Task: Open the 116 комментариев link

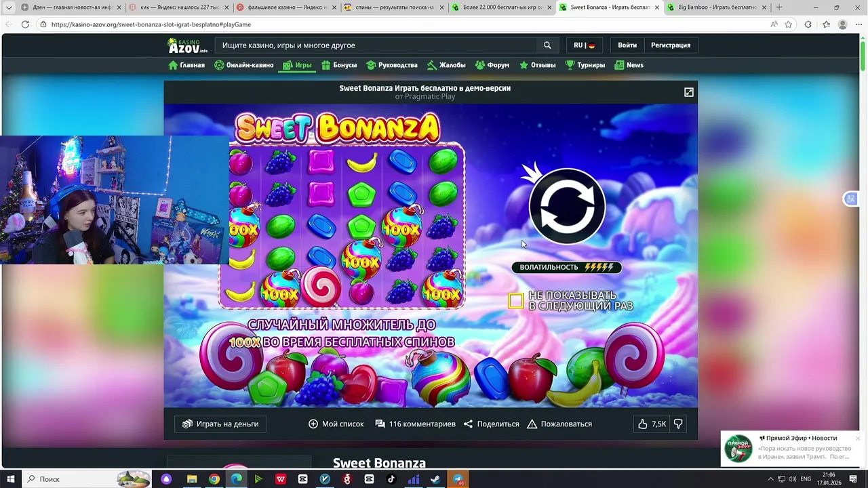Action: [416, 424]
